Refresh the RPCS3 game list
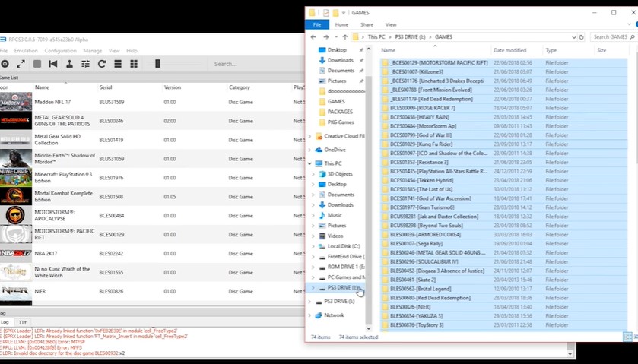 102,64
